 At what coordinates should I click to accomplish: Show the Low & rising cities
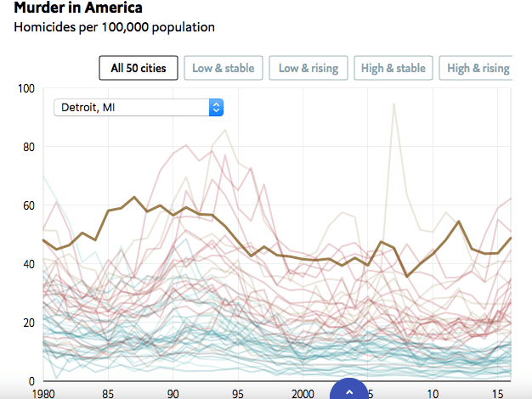(308, 68)
